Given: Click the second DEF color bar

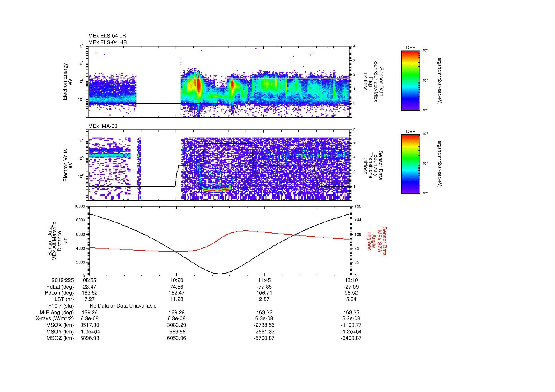Looking at the screenshot, I should click(x=410, y=164).
